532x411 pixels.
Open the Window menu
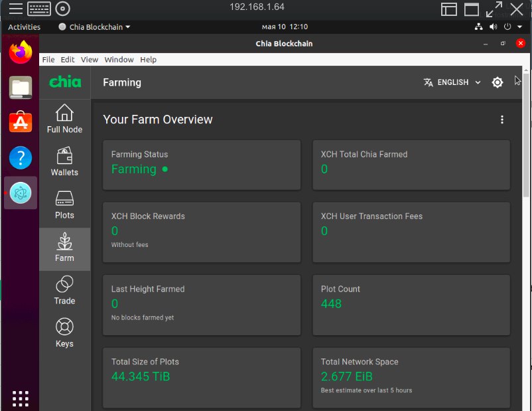(x=119, y=60)
